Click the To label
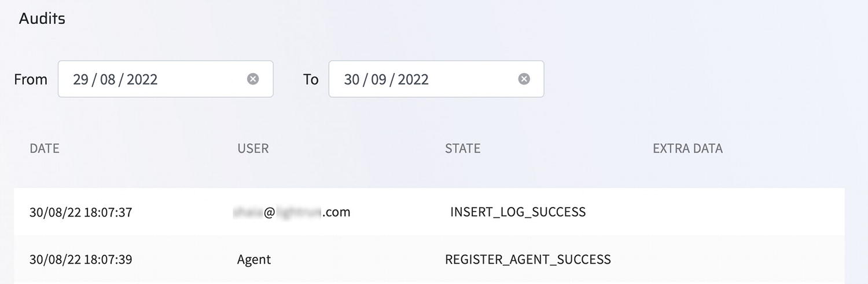Screen dimensions: 868x284 (x=311, y=79)
